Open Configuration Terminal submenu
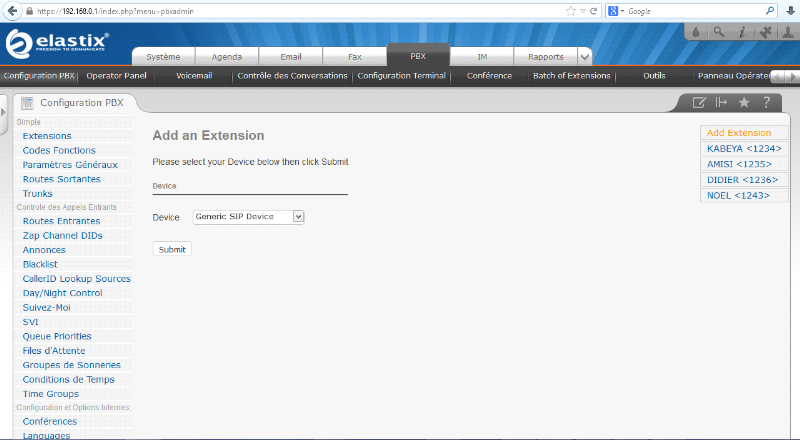Viewport: 800px width, 440px height. 402,76
